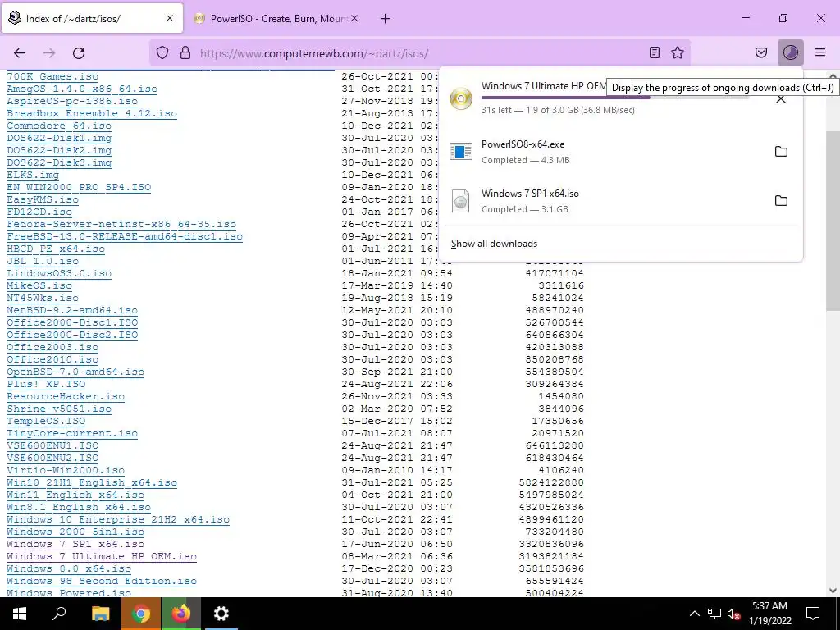Click the downloads progress toolbar button
Image resolution: width=840 pixels, height=630 pixels.
point(791,52)
